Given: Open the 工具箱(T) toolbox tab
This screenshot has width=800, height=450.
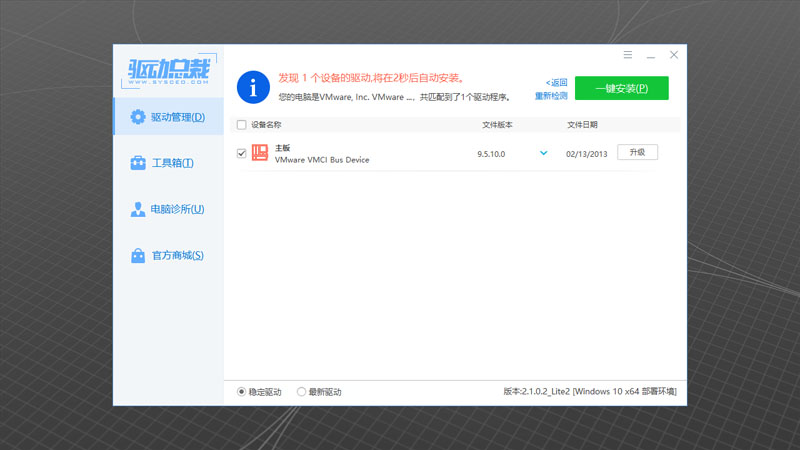Looking at the screenshot, I should click(168, 163).
